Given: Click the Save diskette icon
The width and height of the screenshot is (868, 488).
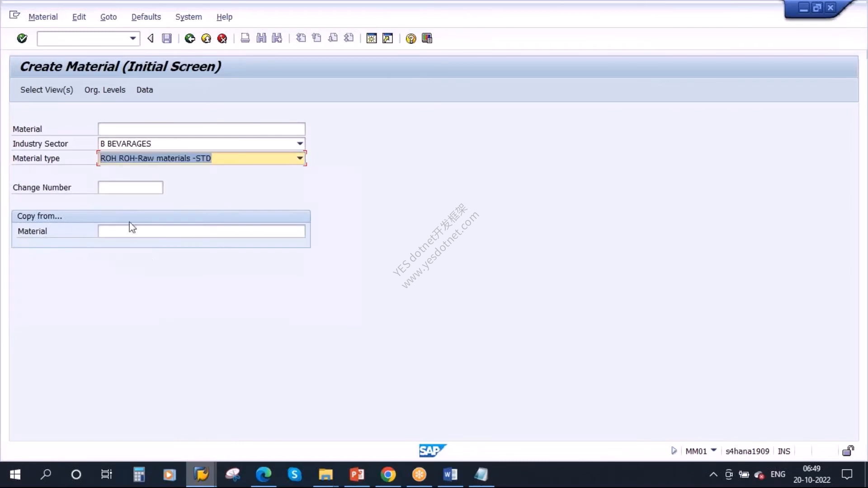Looking at the screenshot, I should point(167,38).
